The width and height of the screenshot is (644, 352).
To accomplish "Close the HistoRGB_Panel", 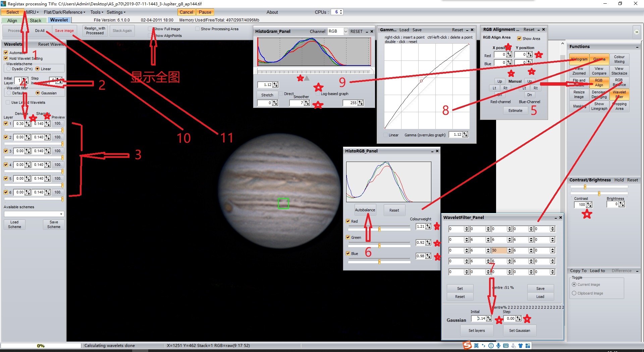I will [x=437, y=151].
